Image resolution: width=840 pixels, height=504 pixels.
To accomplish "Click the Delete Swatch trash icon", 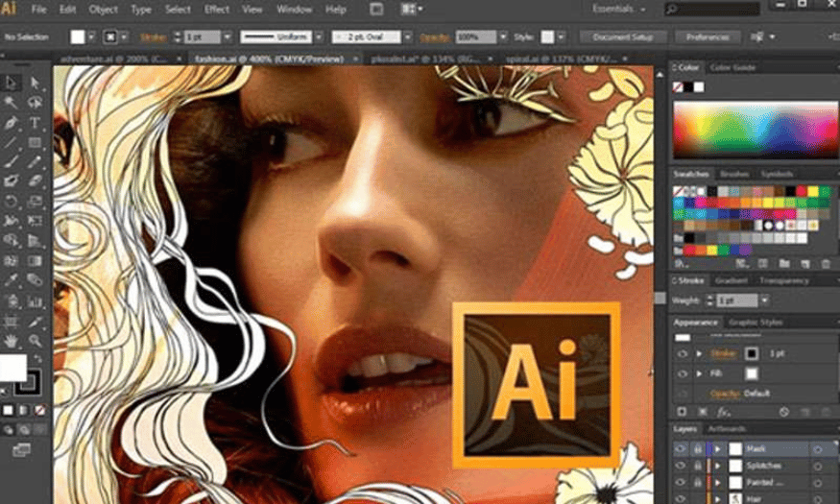I will [826, 263].
